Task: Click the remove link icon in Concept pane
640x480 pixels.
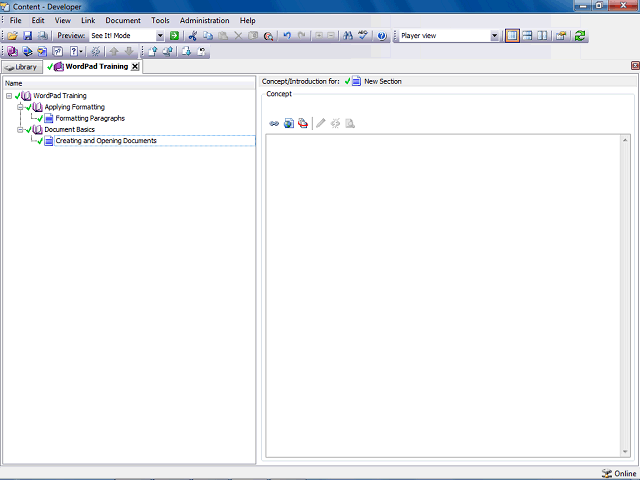Action: point(336,123)
